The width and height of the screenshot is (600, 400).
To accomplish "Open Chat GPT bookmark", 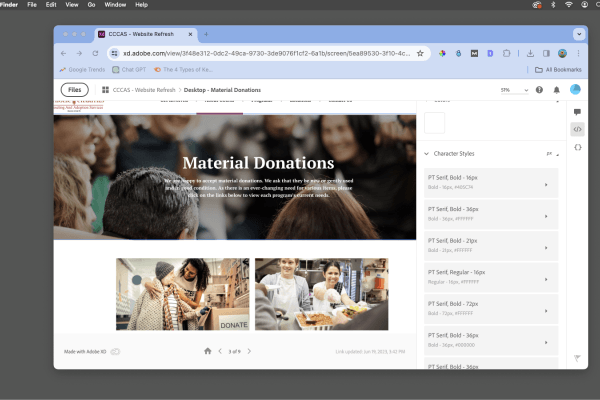I will (x=129, y=70).
